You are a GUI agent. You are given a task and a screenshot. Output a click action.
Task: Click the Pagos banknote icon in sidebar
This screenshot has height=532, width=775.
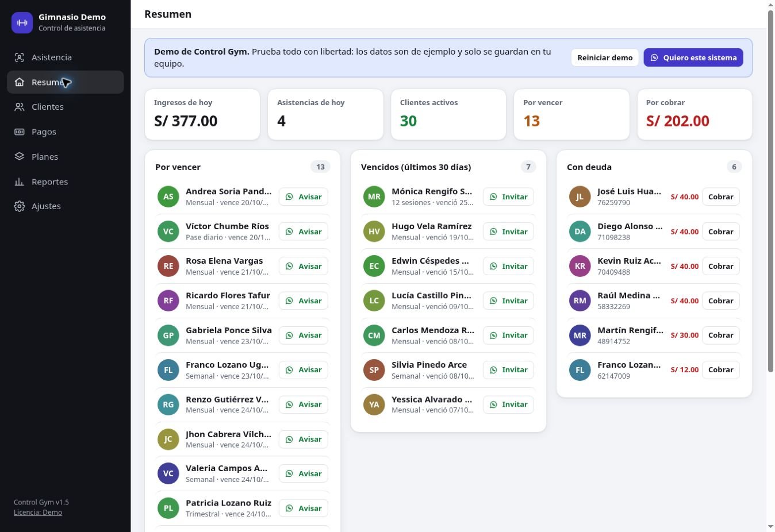tap(20, 132)
